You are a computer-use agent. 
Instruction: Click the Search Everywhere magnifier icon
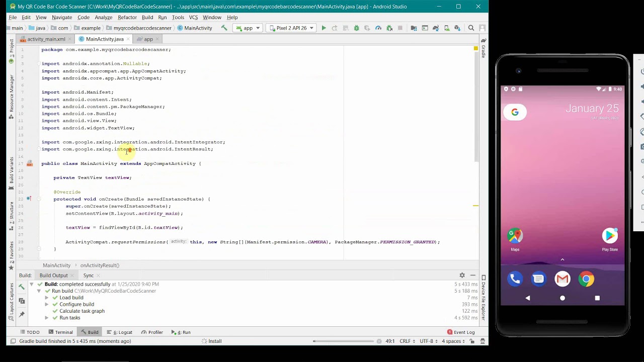click(471, 28)
